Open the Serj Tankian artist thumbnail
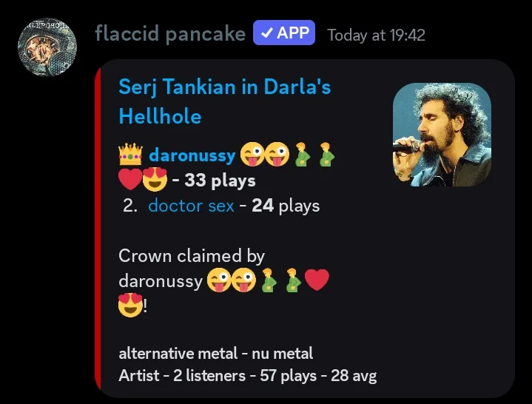This screenshot has height=404, width=532. [442, 135]
